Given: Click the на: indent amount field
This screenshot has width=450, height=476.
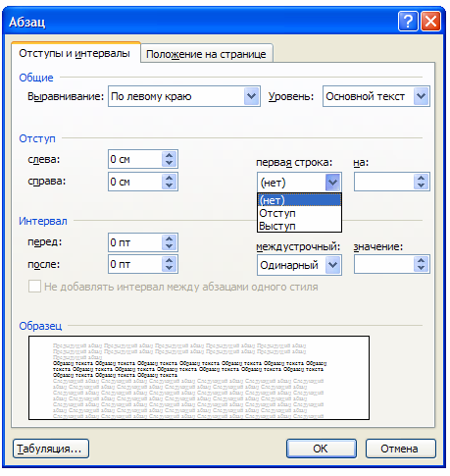Looking at the screenshot, I should coord(384,182).
